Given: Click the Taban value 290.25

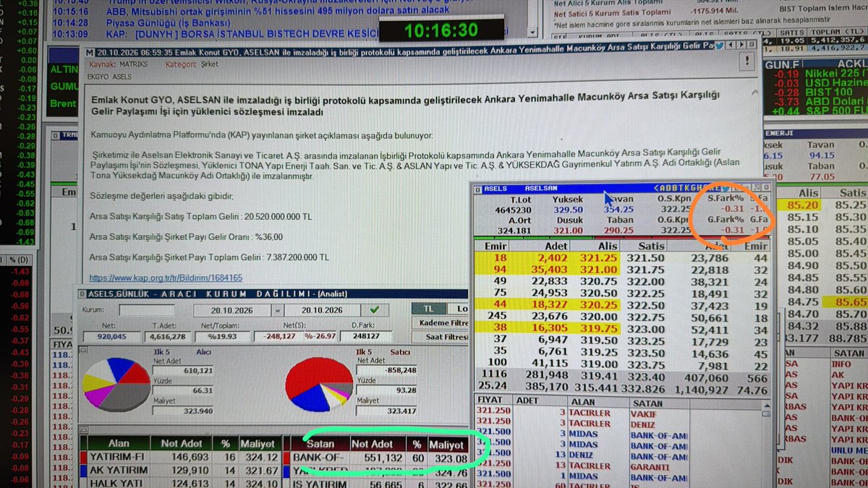Looking at the screenshot, I should click(x=618, y=230).
